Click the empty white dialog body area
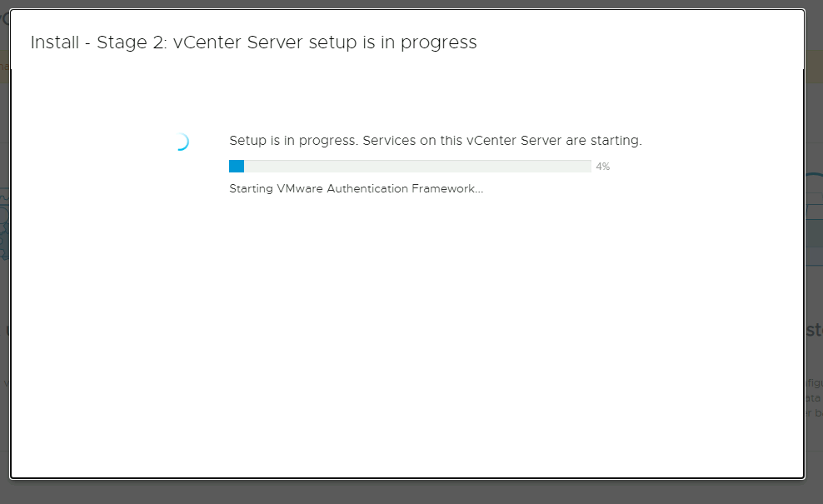Image resolution: width=823 pixels, height=504 pixels. point(408,333)
